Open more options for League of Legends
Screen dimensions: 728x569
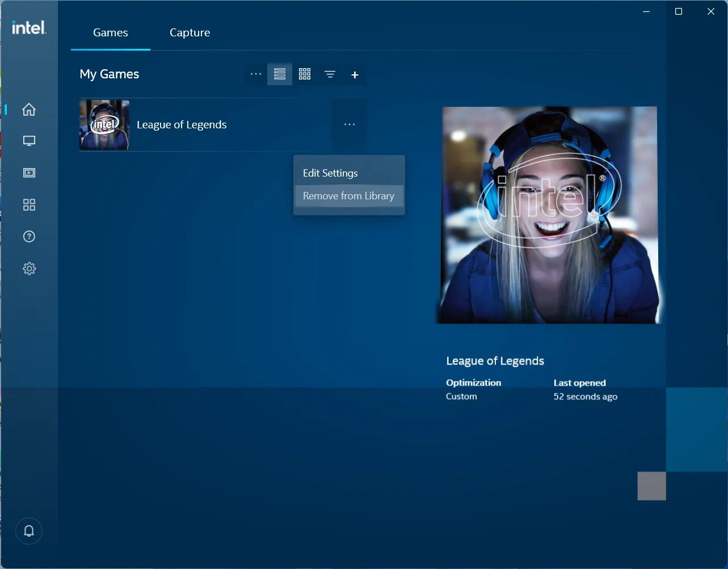click(349, 124)
